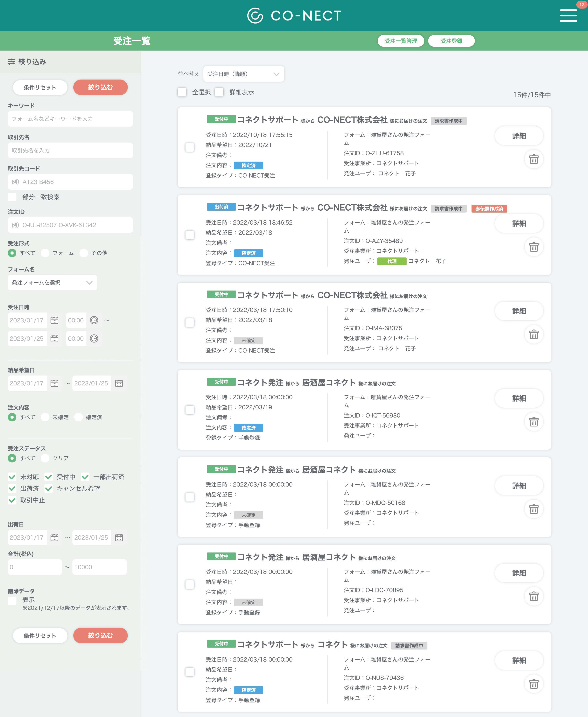Open clock picker for 受注日時 start time
This screenshot has height=717, width=588.
click(x=94, y=320)
